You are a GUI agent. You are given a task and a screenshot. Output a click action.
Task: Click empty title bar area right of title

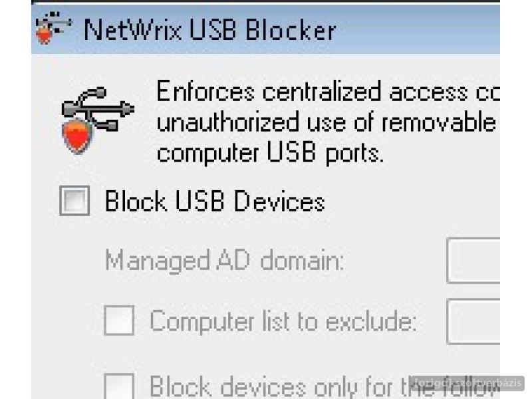point(418,30)
